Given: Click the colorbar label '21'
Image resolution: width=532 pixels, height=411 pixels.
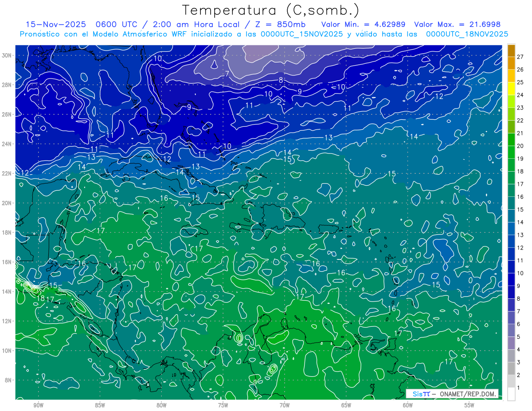Looking at the screenshot, I should coord(520,133).
